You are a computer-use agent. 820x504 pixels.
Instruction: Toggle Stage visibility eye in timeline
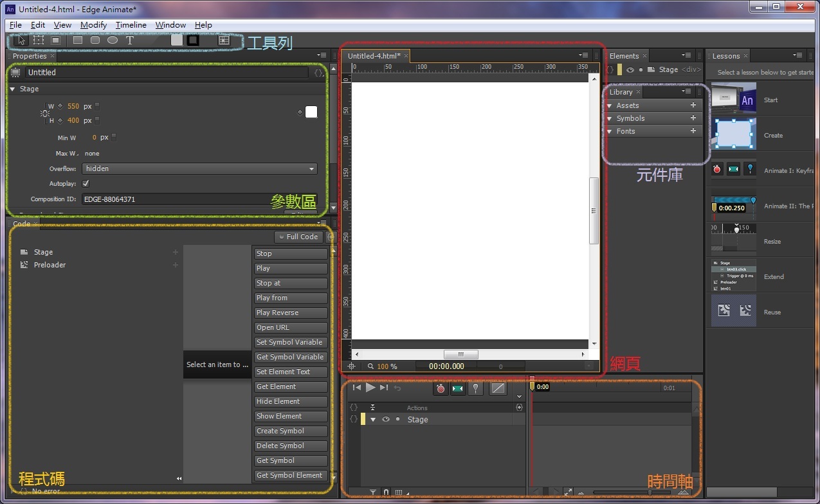tap(386, 419)
